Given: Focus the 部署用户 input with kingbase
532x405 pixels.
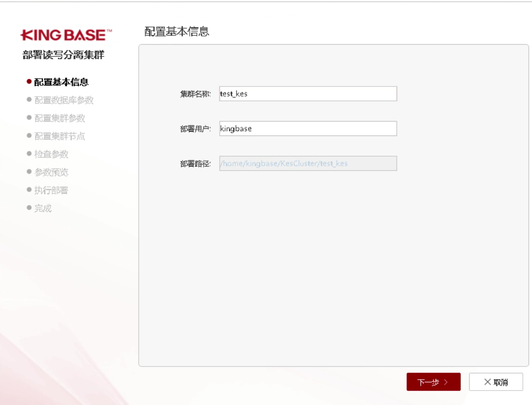Looking at the screenshot, I should (x=308, y=129).
